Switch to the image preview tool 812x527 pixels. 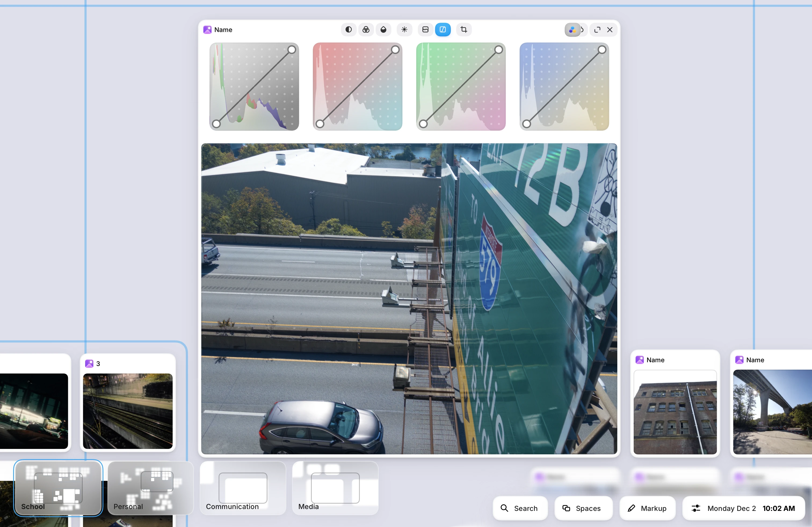425,30
